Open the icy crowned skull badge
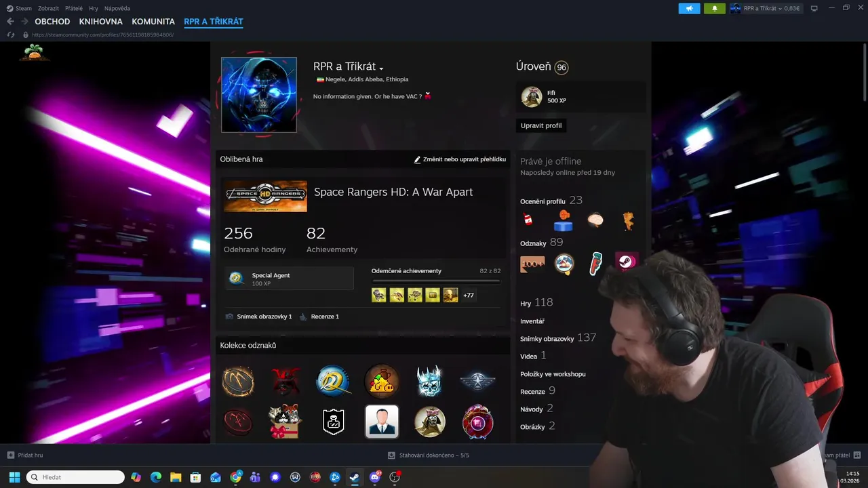Image resolution: width=868 pixels, height=488 pixels. [x=430, y=381]
